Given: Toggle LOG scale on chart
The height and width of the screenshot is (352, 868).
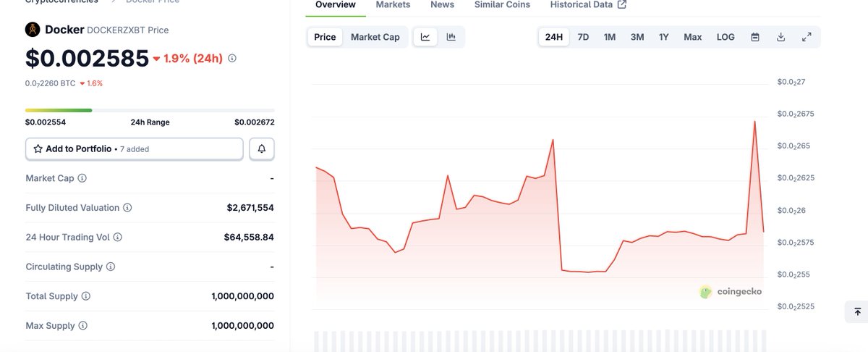Looking at the screenshot, I should coord(726,37).
